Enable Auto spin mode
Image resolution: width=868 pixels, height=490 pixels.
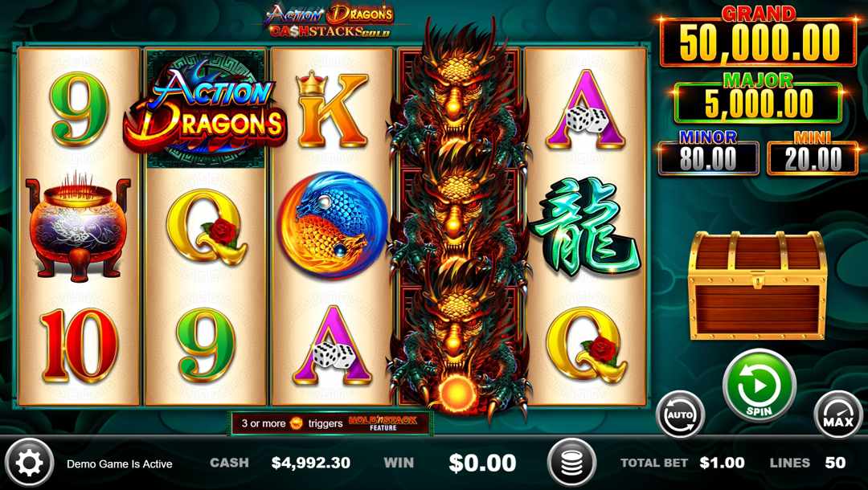[681, 414]
